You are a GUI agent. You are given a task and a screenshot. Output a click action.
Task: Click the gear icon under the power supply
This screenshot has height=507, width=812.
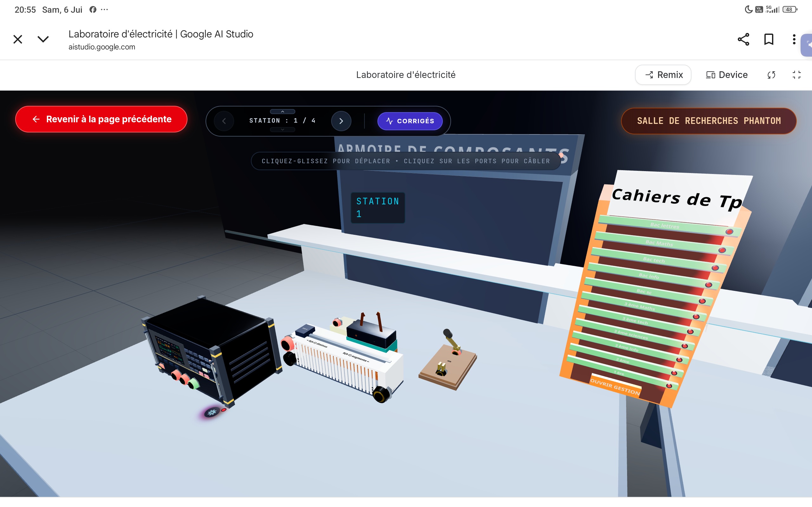coord(212,412)
